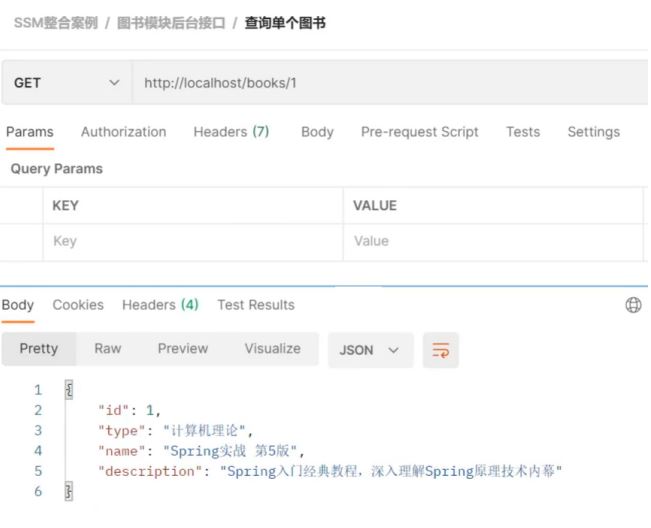Viewport: 651px width, 528px height.
Task: Click the Key query param field
Action: click(x=190, y=241)
